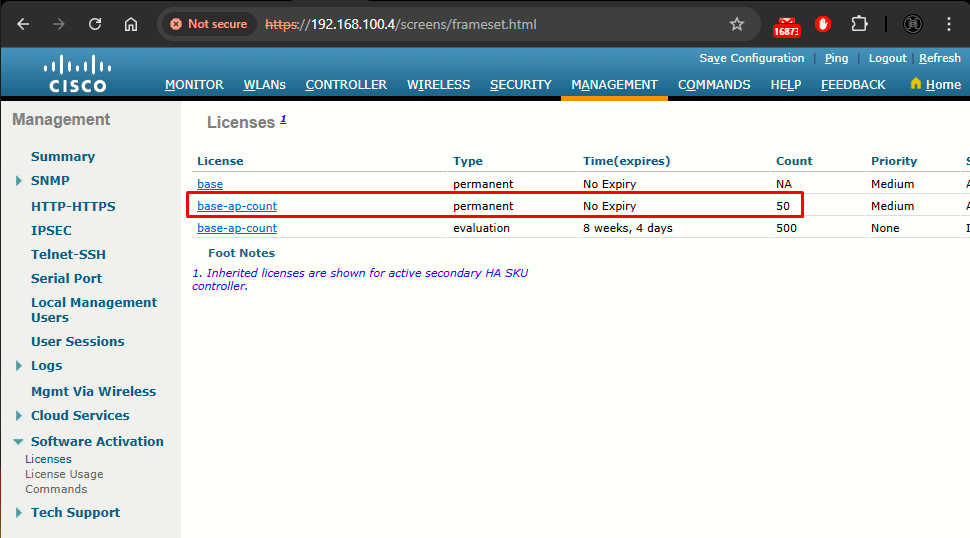Click the red hand ad-blocker extension icon
Image resolution: width=970 pixels, height=538 pixels.
(822, 24)
